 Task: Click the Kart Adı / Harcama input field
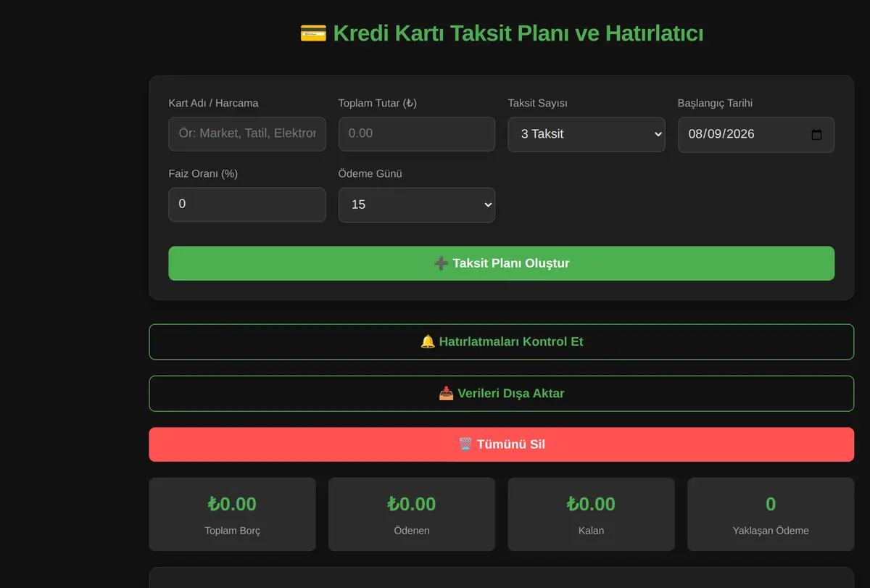point(247,134)
